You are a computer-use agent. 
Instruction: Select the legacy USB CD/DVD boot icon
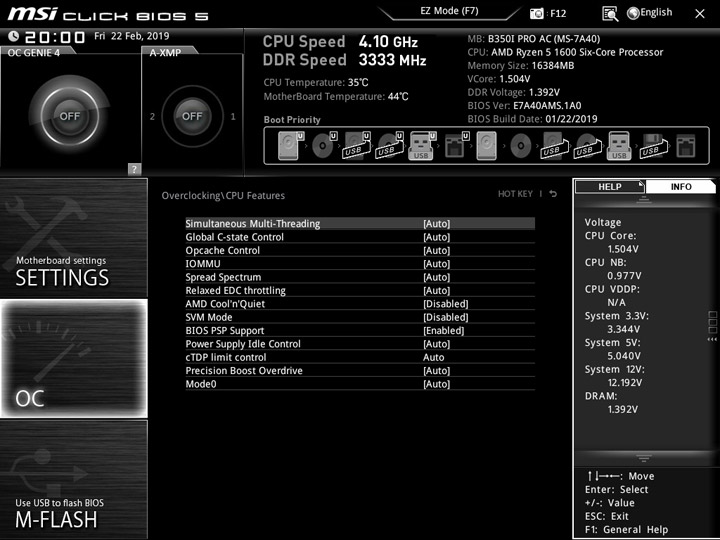click(x=587, y=146)
